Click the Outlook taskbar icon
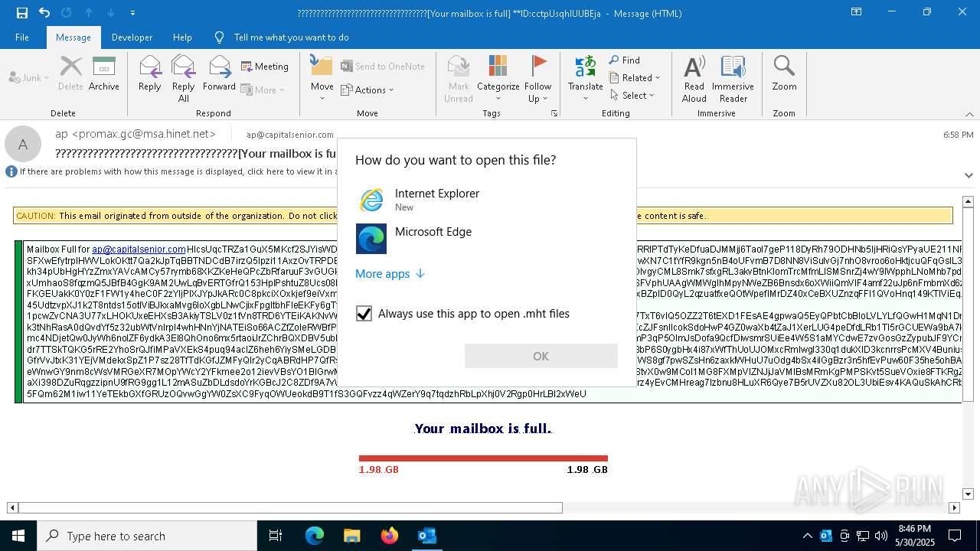Image resolution: width=980 pixels, height=551 pixels. tap(426, 536)
